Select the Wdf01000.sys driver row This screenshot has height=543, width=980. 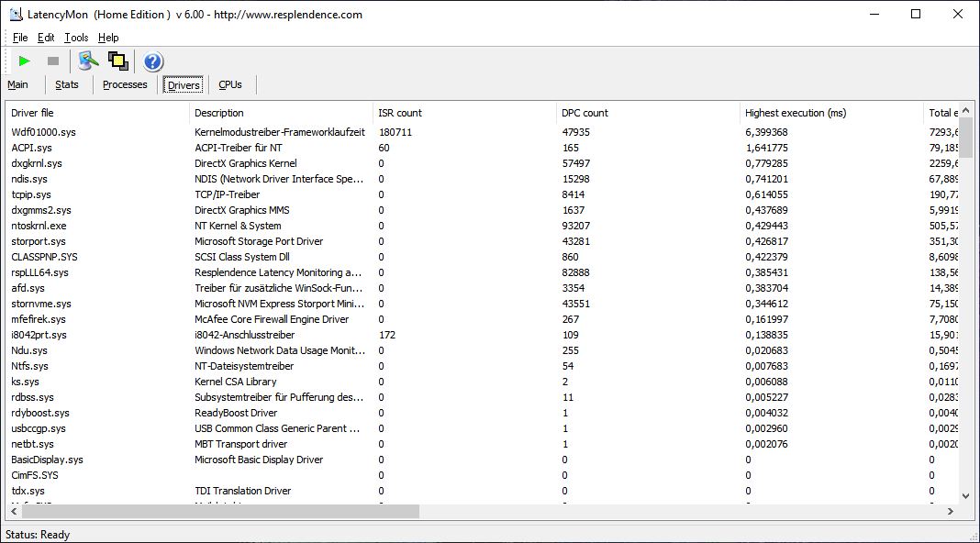coord(43,132)
